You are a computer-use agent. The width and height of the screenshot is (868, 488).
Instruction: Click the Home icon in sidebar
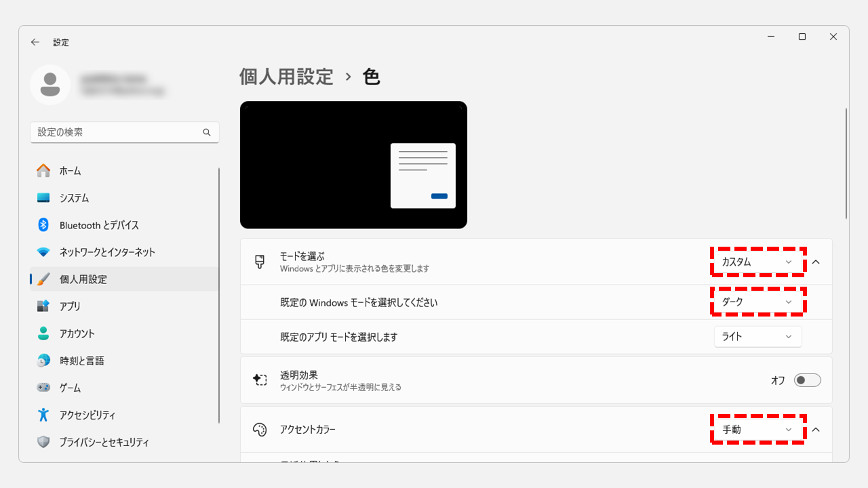click(43, 171)
